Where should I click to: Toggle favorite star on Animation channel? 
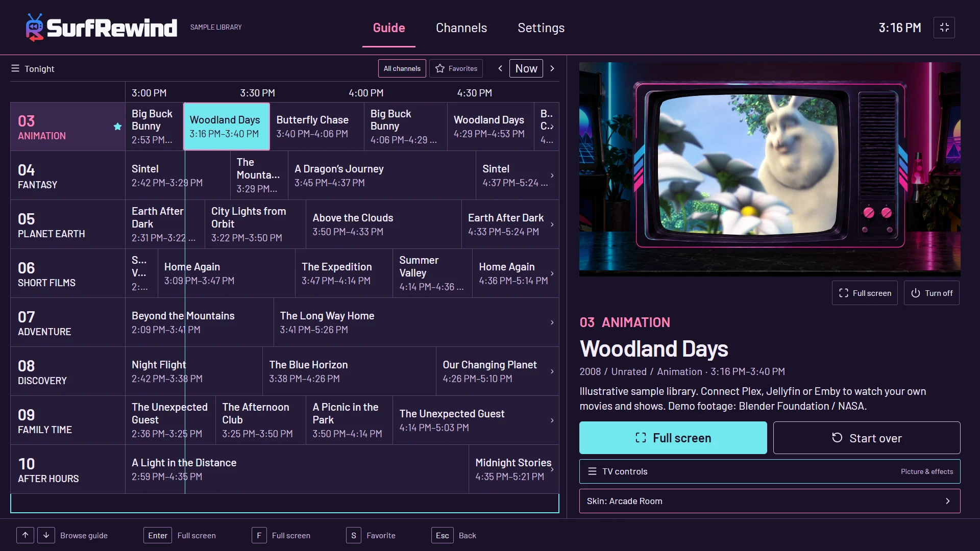117,127
